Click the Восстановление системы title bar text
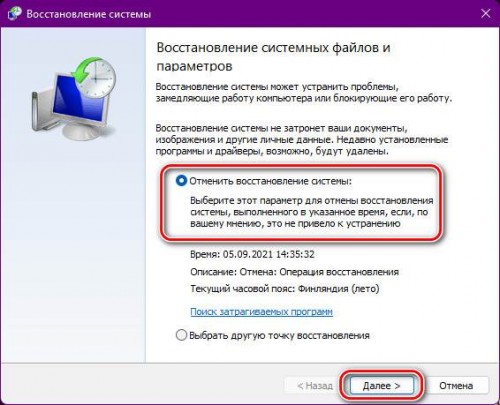This screenshot has width=500, height=405. coord(89,14)
